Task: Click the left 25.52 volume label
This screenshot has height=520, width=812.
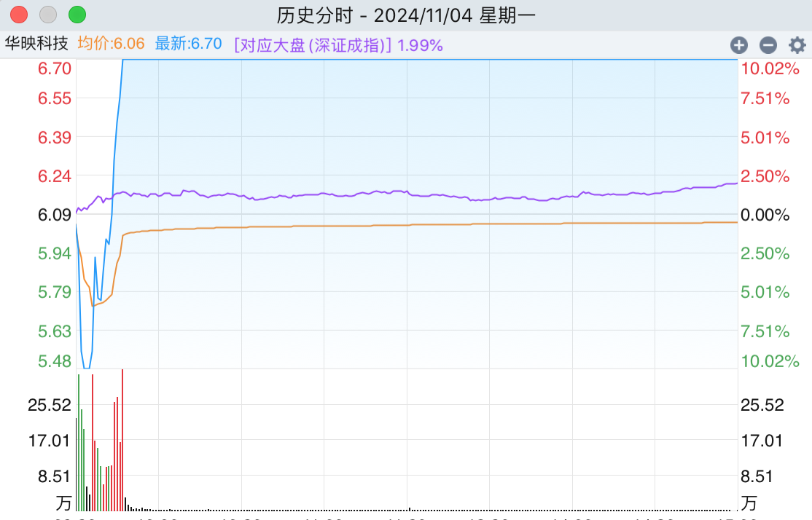Action: (49, 405)
